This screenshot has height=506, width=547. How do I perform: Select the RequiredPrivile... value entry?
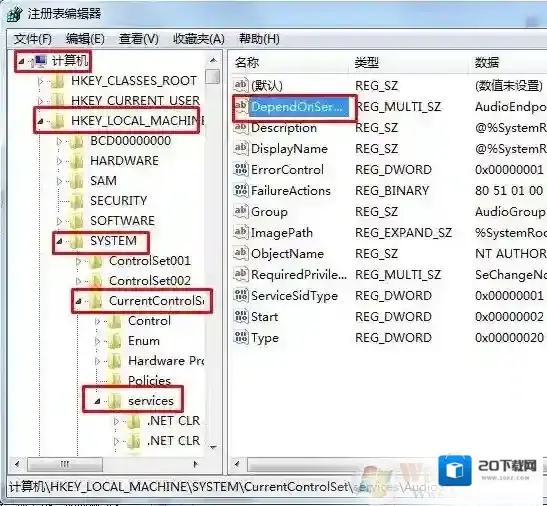pos(299,275)
